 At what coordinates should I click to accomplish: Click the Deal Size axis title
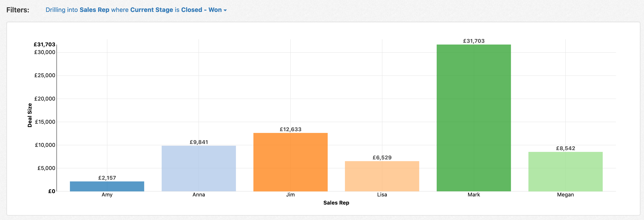pyautogui.click(x=30, y=115)
